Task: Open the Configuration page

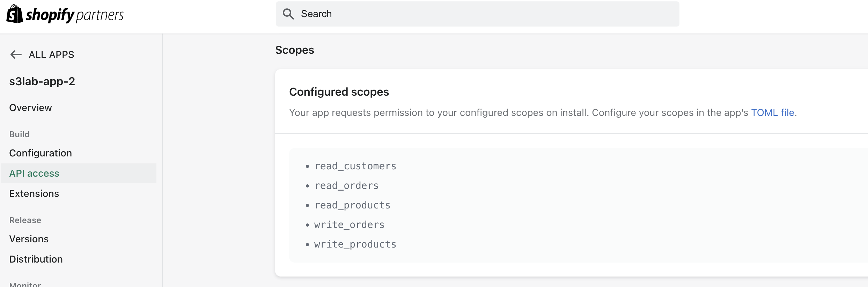Action: [x=41, y=153]
